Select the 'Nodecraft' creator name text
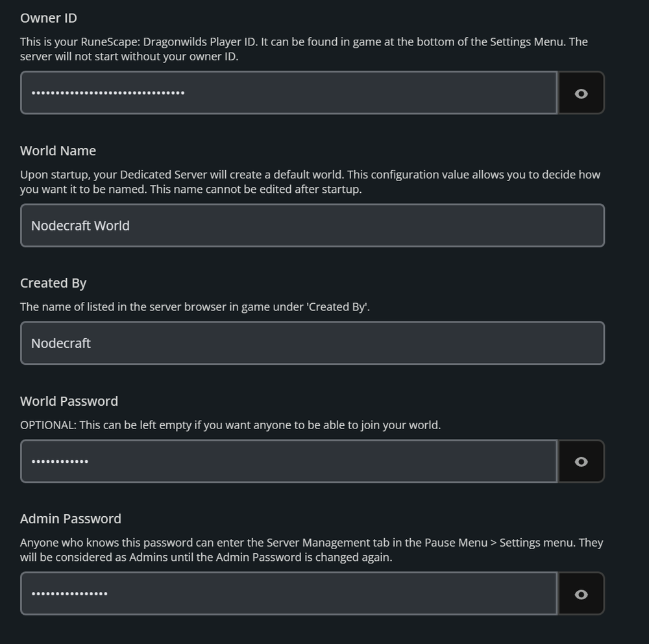The image size is (649, 644). (60, 343)
